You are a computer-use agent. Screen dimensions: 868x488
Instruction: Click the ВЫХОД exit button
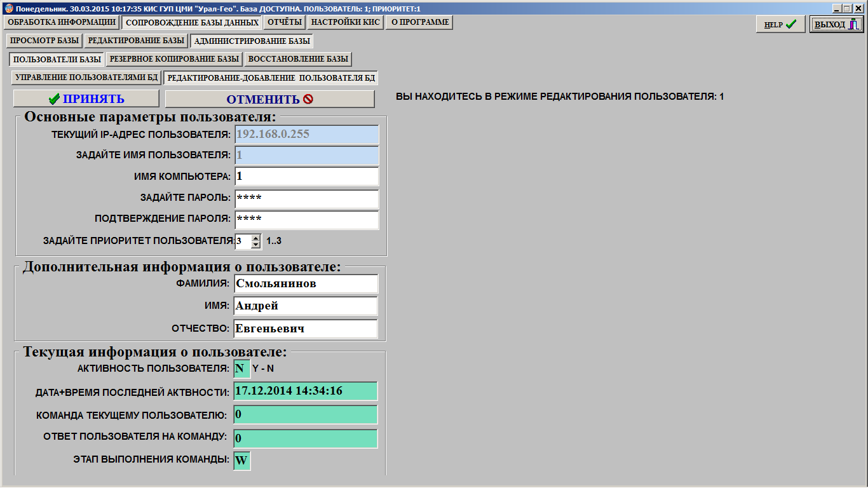pos(837,24)
